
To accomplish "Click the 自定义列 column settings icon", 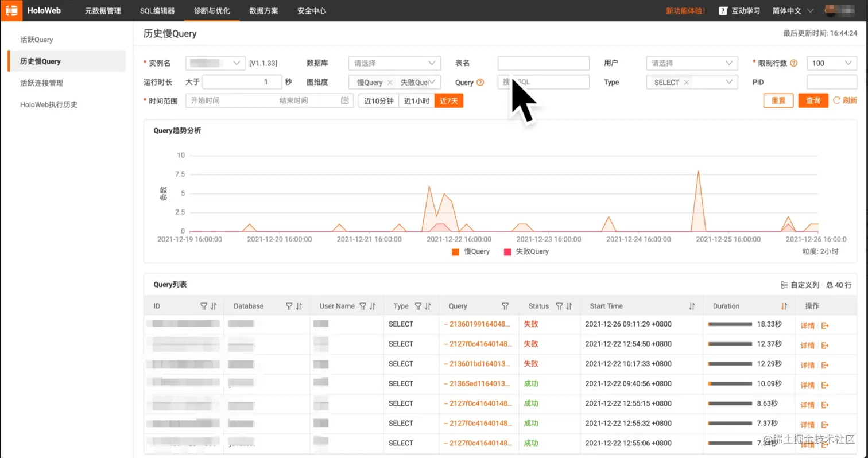I will point(784,285).
